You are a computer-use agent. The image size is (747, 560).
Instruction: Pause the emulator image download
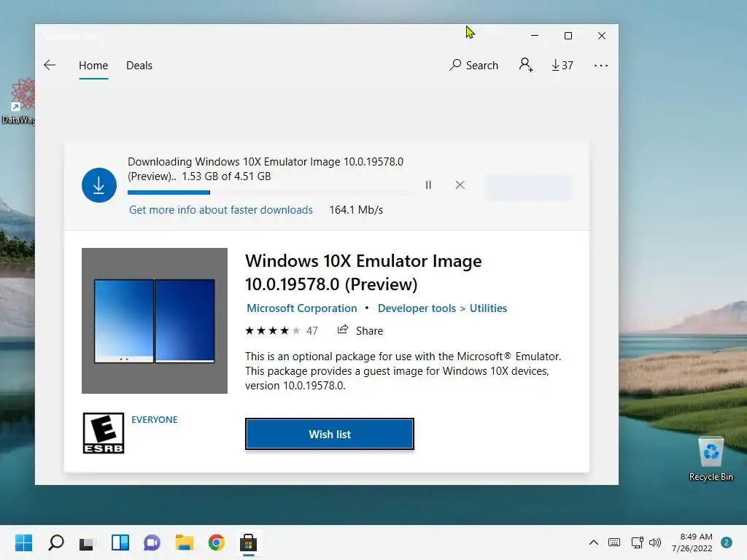(428, 184)
